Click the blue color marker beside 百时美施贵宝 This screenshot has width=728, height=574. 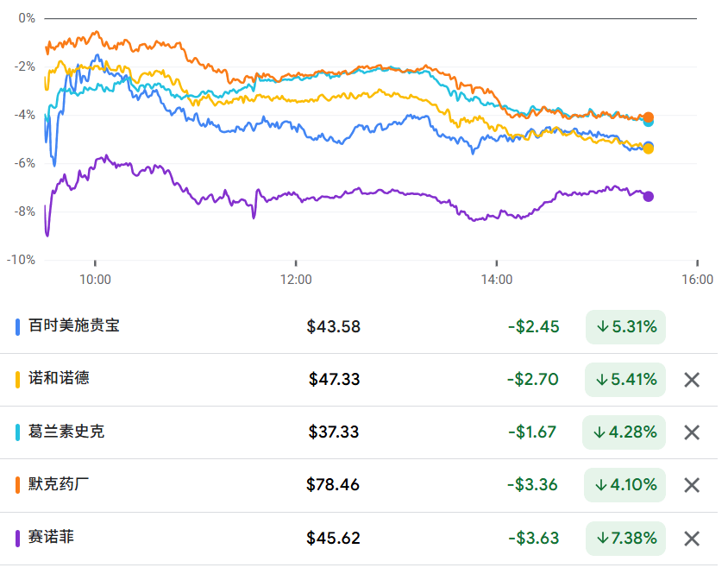[x=18, y=326]
